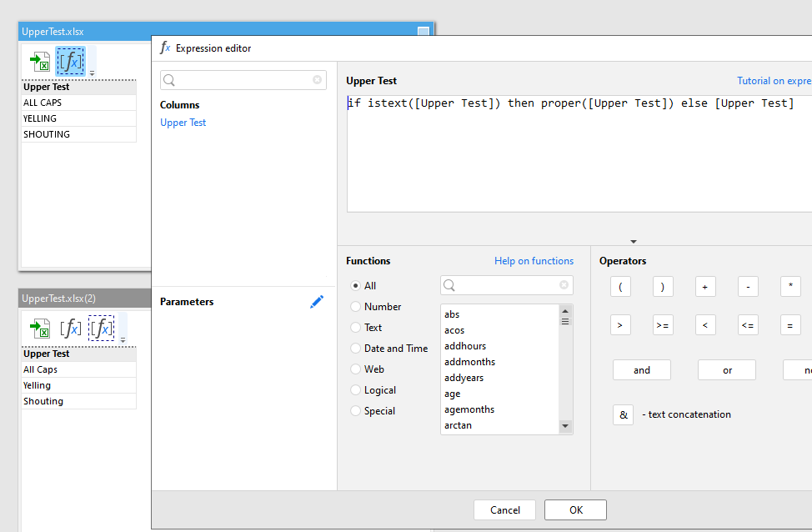This screenshot has width=812, height=532.
Task: Click the ALL CAPS cell in UpperTest.xlsx
Action: point(78,103)
